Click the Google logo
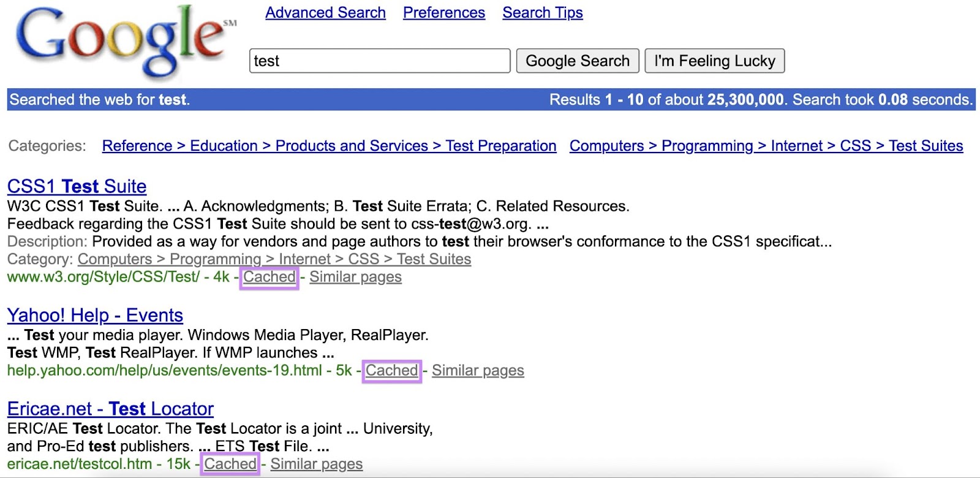Viewport: 980px width, 478px height. point(126,42)
